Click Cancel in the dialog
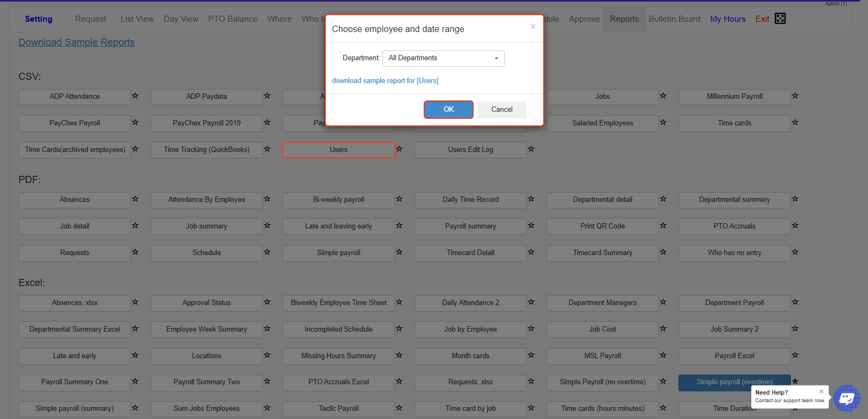 point(501,110)
